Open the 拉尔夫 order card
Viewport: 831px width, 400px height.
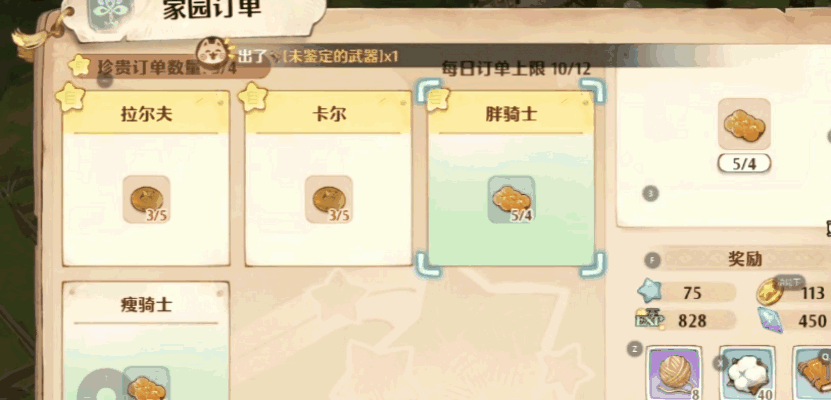[146, 179]
